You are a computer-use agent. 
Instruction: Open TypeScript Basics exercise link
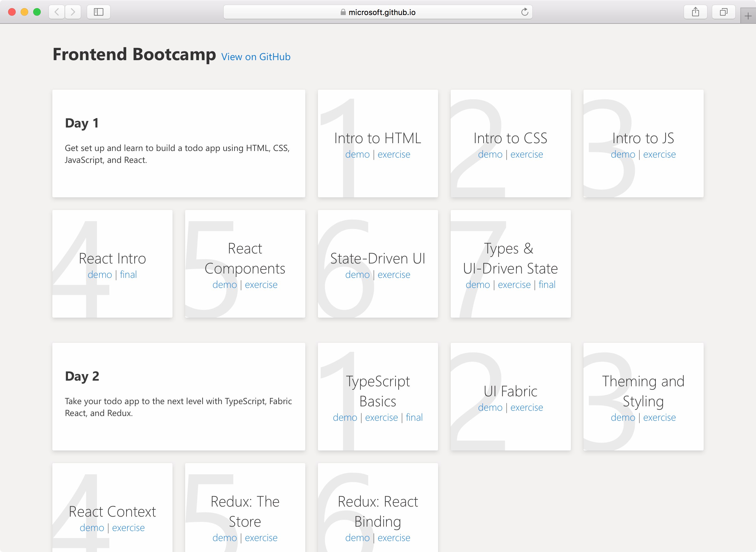pos(381,417)
